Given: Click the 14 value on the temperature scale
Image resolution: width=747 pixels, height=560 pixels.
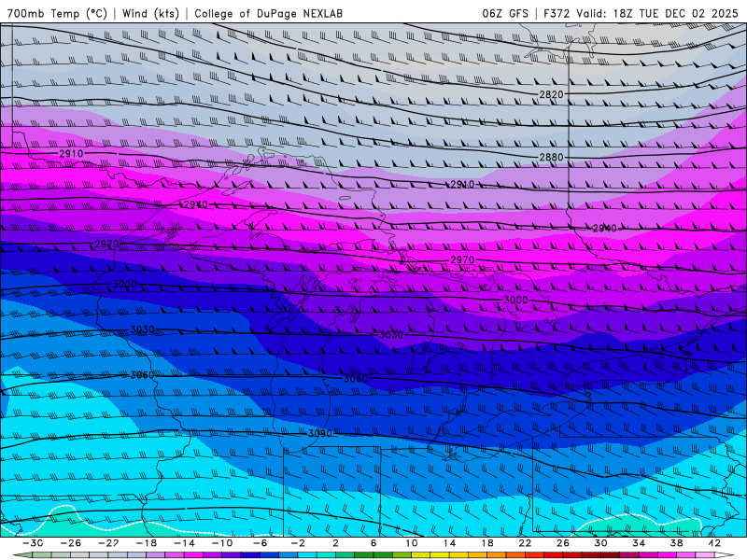Looking at the screenshot, I should pyautogui.click(x=449, y=543).
